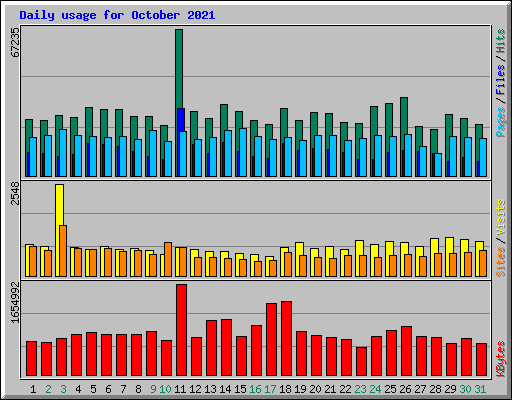
Task: Click day label 28 on the x-axis
Action: point(435,389)
